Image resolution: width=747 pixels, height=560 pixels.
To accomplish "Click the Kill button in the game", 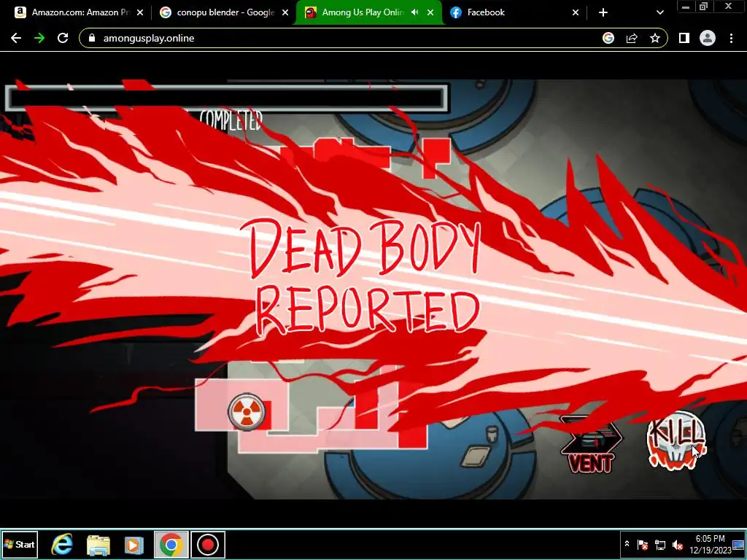I will tap(676, 440).
